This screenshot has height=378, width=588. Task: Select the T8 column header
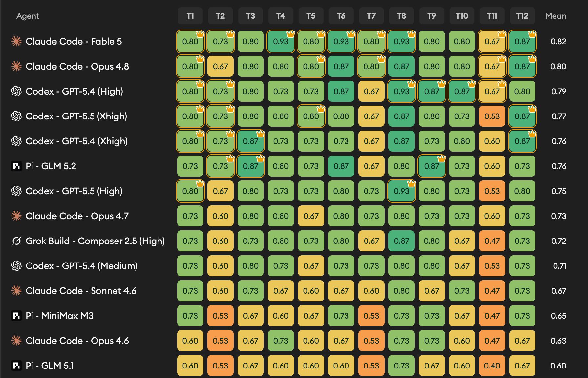click(402, 16)
